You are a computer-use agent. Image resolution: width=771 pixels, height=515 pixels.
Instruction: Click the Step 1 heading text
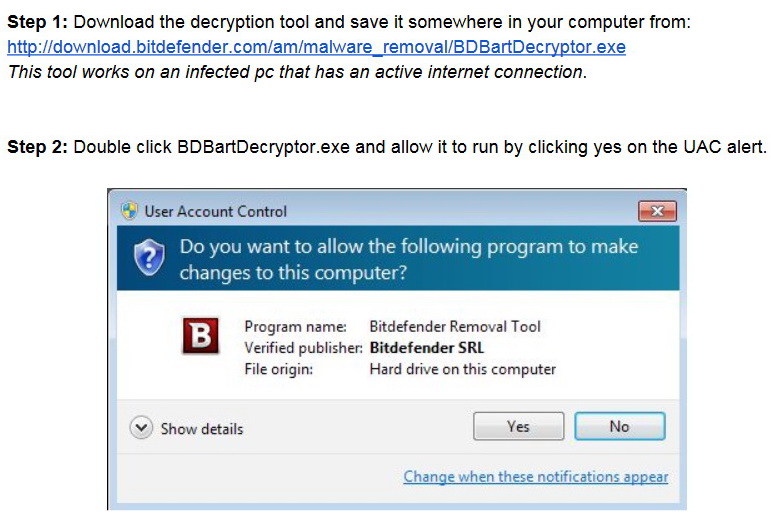[38, 22]
